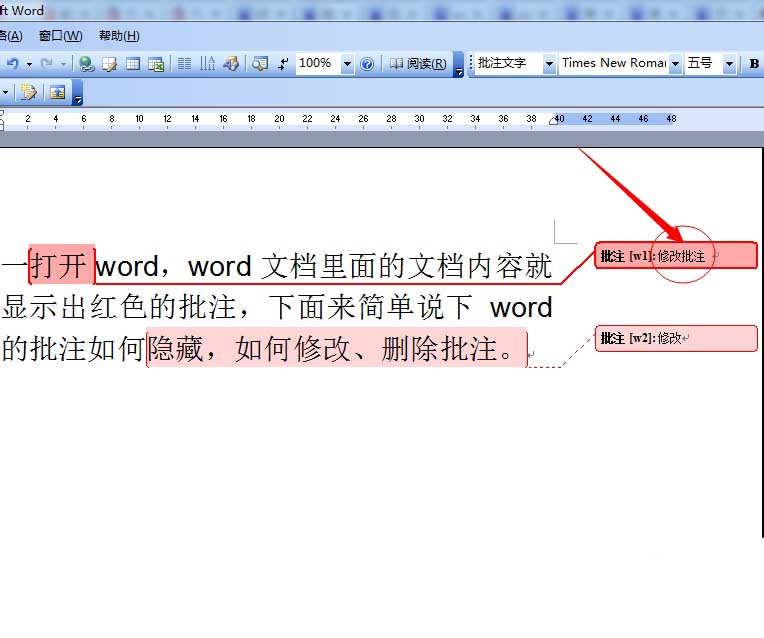Open the Columns layout icon
This screenshot has width=764, height=638.
(184, 64)
